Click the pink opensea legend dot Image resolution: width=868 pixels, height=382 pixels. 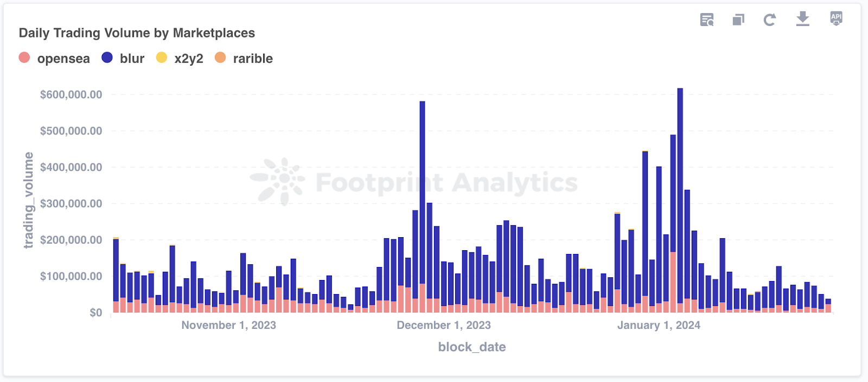click(x=24, y=58)
